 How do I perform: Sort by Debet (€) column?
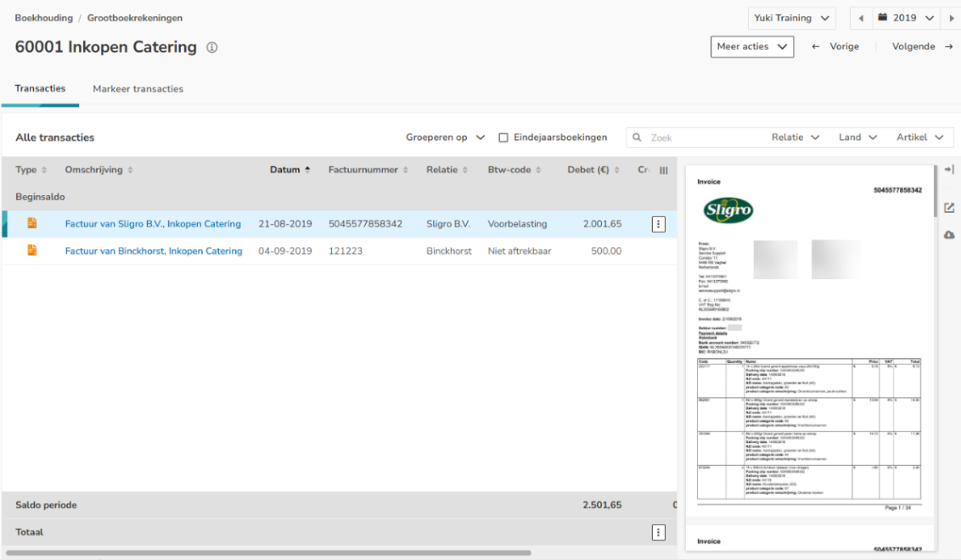(x=593, y=170)
